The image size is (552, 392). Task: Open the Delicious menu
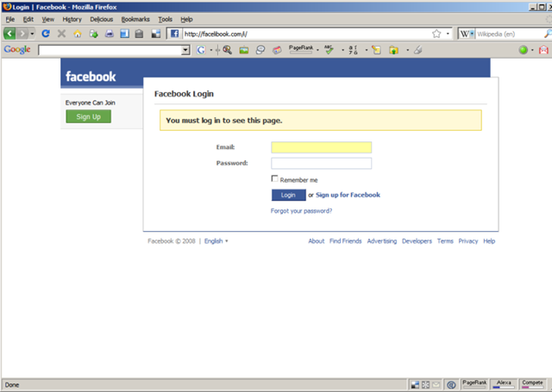(x=102, y=19)
